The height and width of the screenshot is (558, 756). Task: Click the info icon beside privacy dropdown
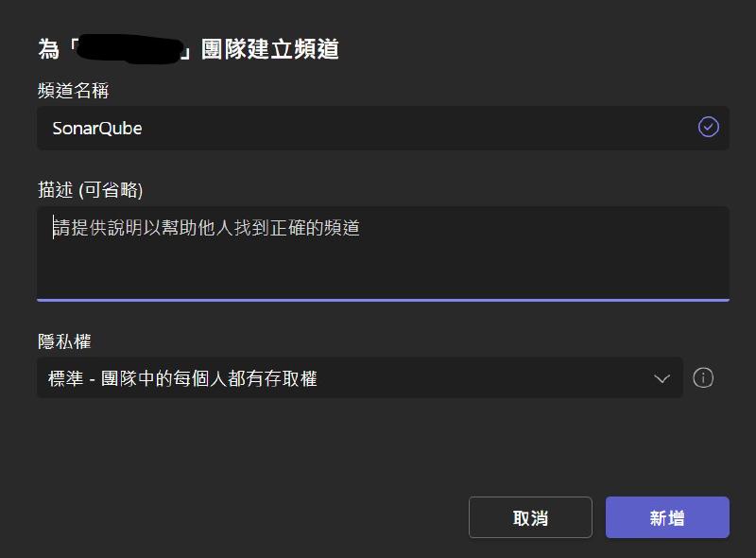pyautogui.click(x=703, y=378)
